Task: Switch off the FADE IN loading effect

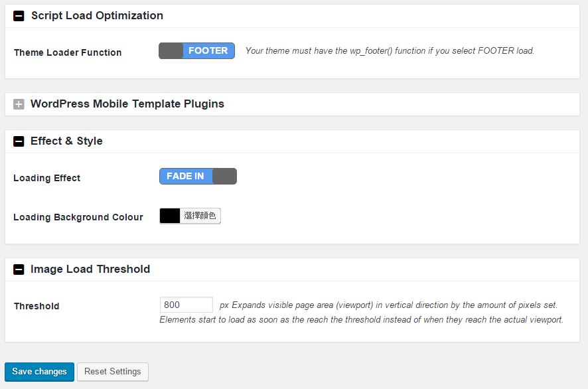Action: click(198, 177)
